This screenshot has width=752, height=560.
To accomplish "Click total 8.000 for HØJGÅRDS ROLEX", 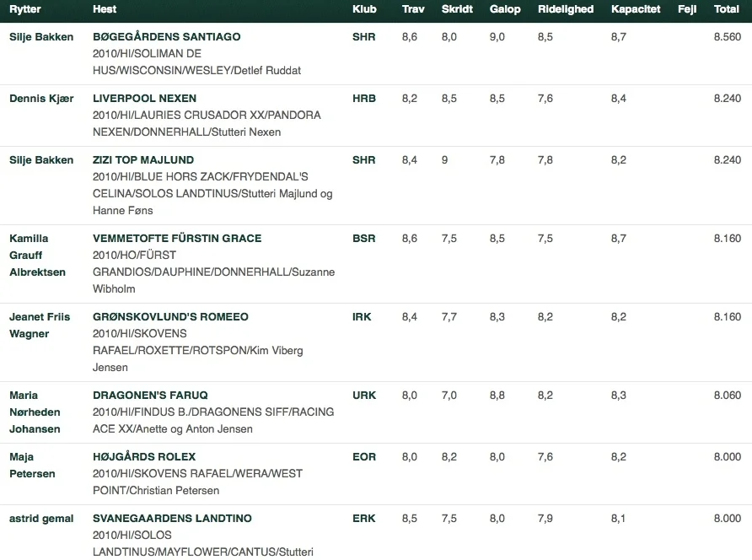I will click(728, 457).
